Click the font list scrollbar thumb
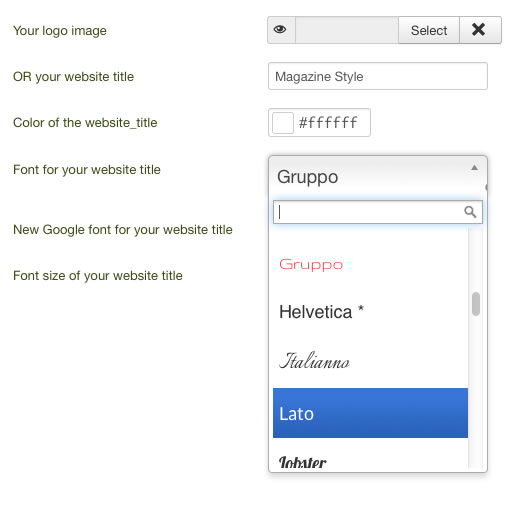The image size is (531, 532). coord(476,304)
